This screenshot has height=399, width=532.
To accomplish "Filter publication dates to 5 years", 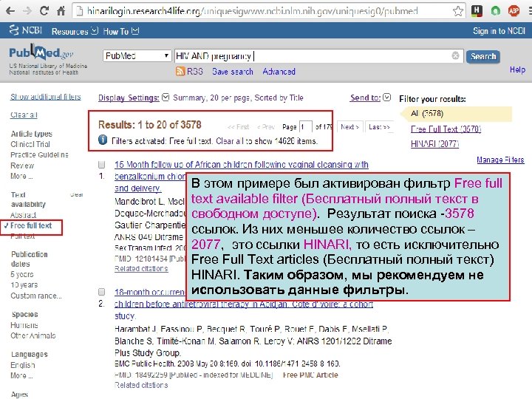I will [22, 274].
